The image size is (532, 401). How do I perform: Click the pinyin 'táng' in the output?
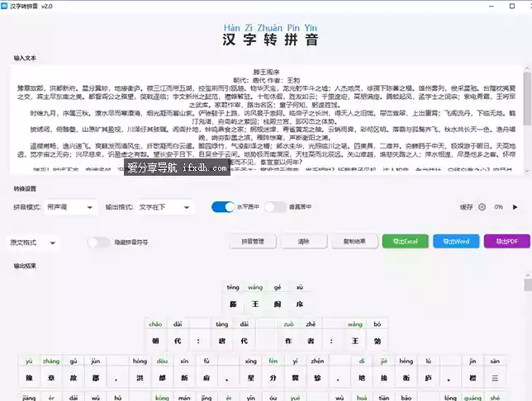[222, 324]
